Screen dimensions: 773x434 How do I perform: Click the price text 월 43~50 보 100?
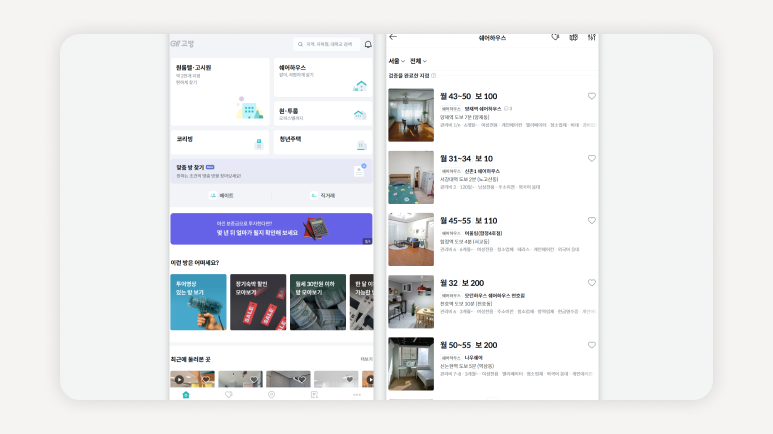(x=468, y=96)
